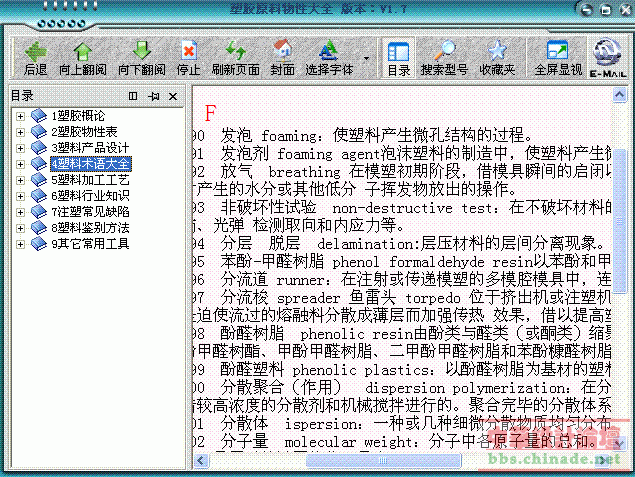
Task: Click the book icon beside 8塑料鉴别方法
Action: coord(39,228)
